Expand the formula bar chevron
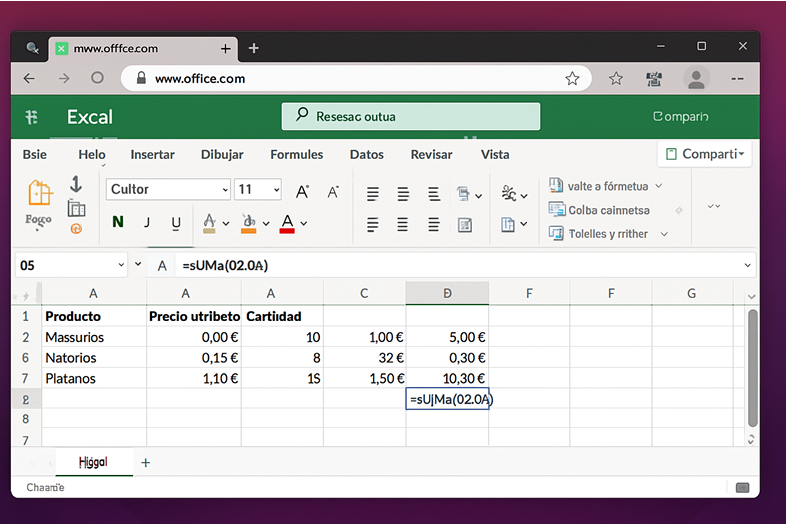 (747, 265)
